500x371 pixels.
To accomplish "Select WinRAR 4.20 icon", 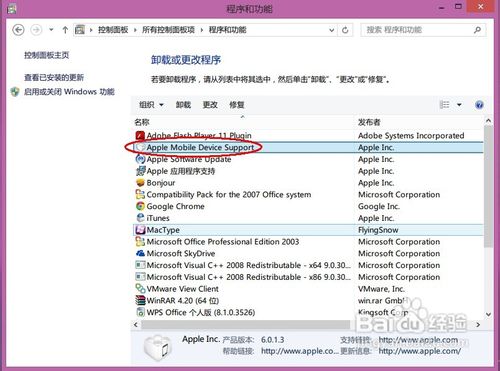I will pyautogui.click(x=140, y=301).
